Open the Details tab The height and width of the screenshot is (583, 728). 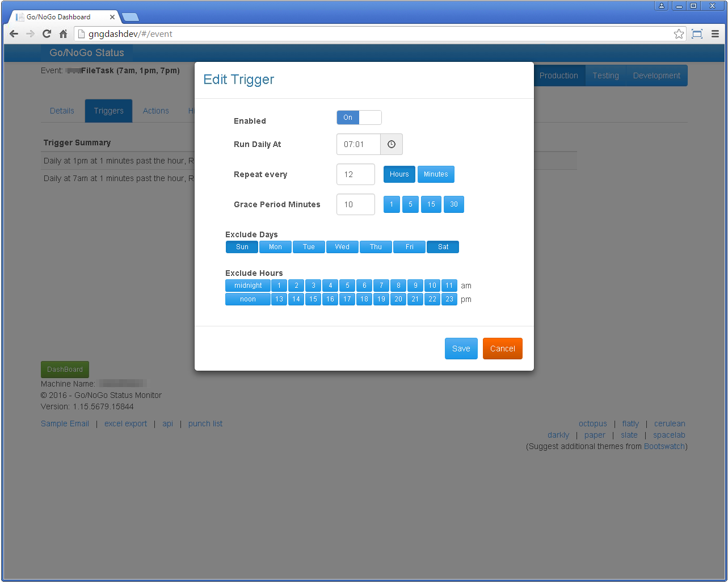pyautogui.click(x=62, y=111)
